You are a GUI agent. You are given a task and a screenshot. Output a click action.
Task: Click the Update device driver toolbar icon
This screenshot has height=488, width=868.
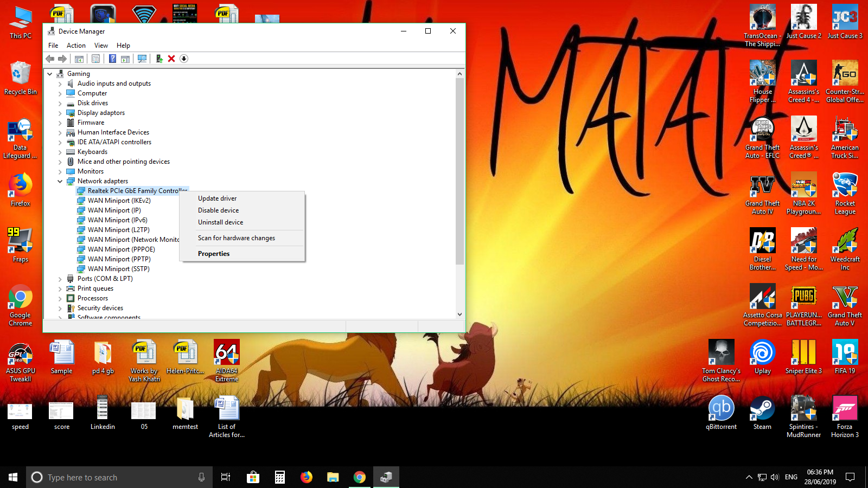tap(159, 59)
